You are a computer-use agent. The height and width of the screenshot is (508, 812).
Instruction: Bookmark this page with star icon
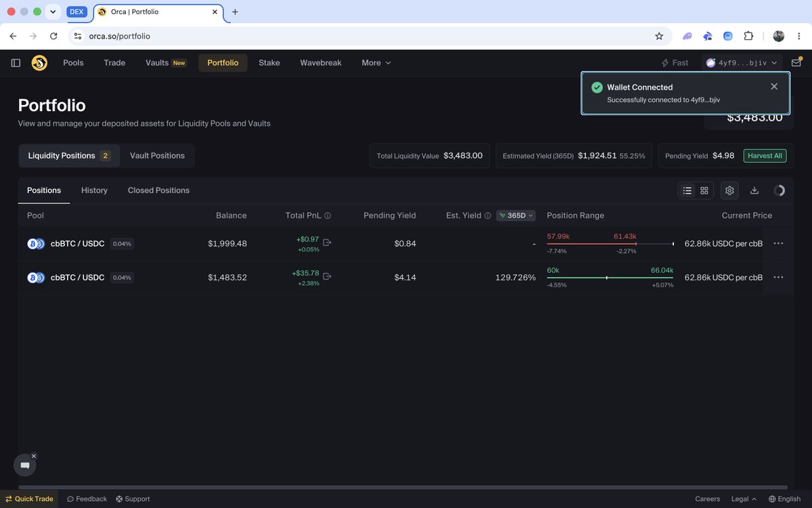659,36
